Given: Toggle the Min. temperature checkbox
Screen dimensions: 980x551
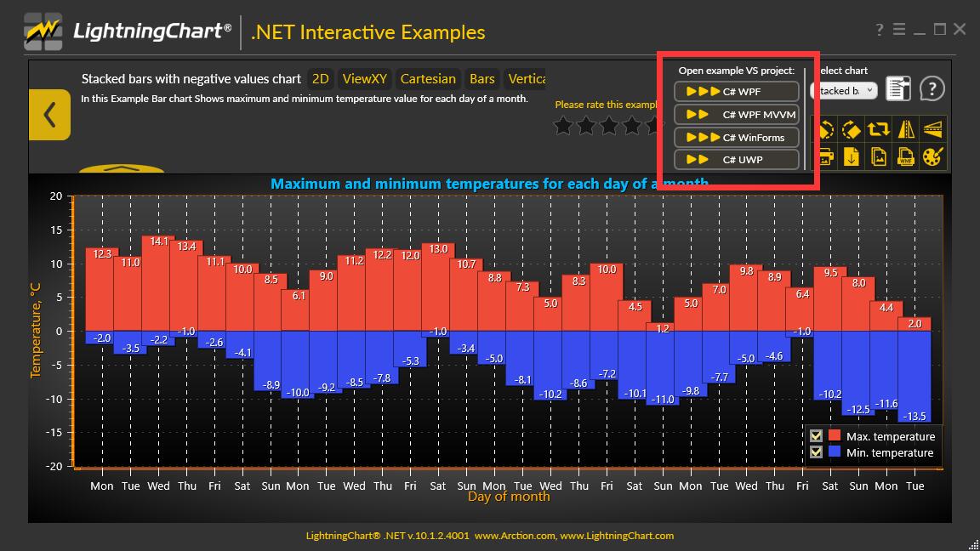Looking at the screenshot, I should [816, 452].
